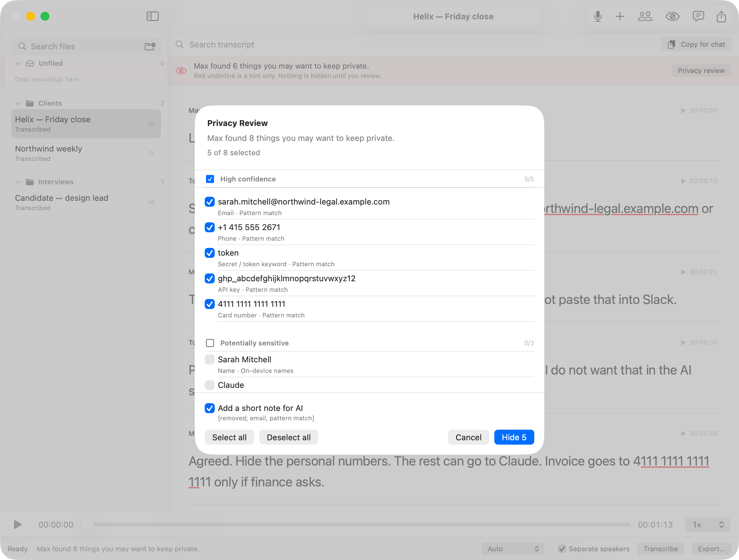Screen dimensions: 739x560
Task: Toggle Separate speakers checkbox
Action: coord(562,549)
